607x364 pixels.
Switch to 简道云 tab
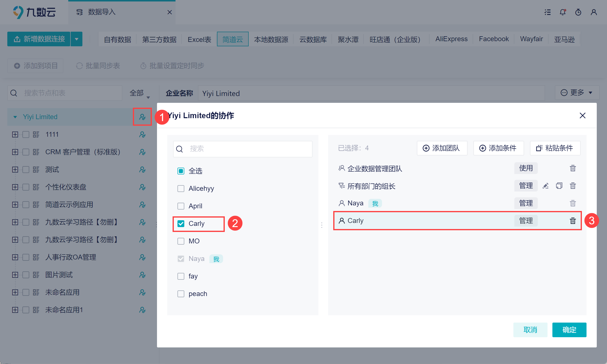(233, 39)
